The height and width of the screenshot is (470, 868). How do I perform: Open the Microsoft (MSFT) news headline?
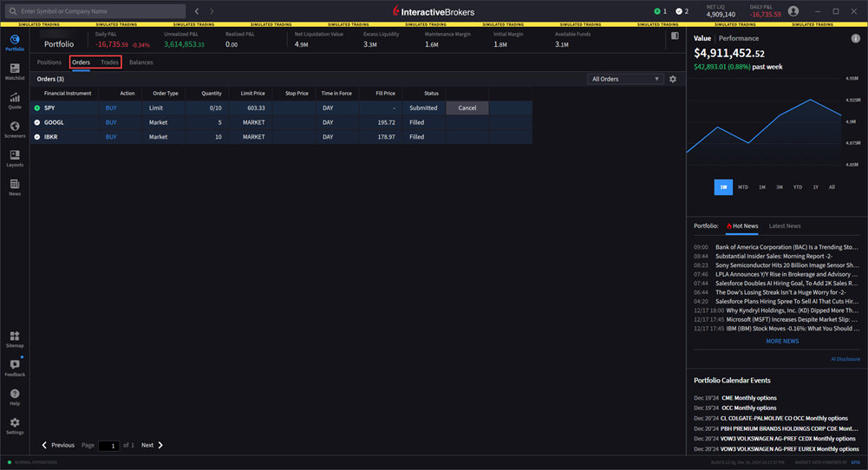pos(793,319)
